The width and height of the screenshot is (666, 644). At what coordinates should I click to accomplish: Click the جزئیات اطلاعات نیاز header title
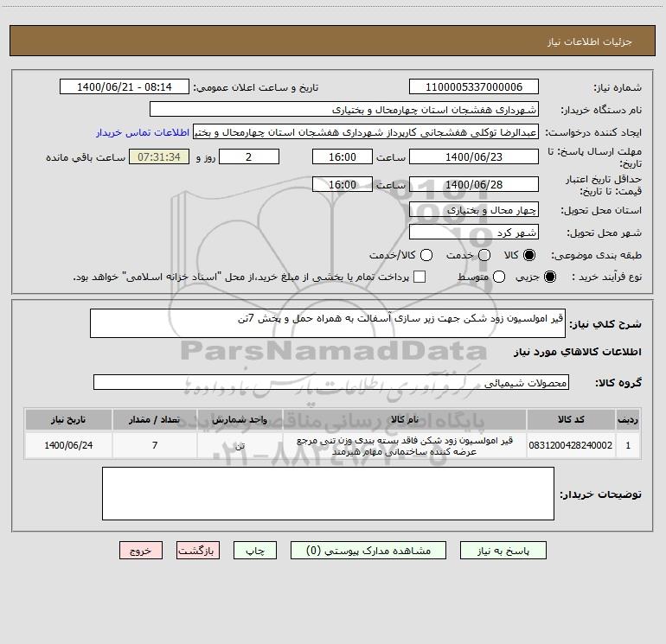coord(590,41)
